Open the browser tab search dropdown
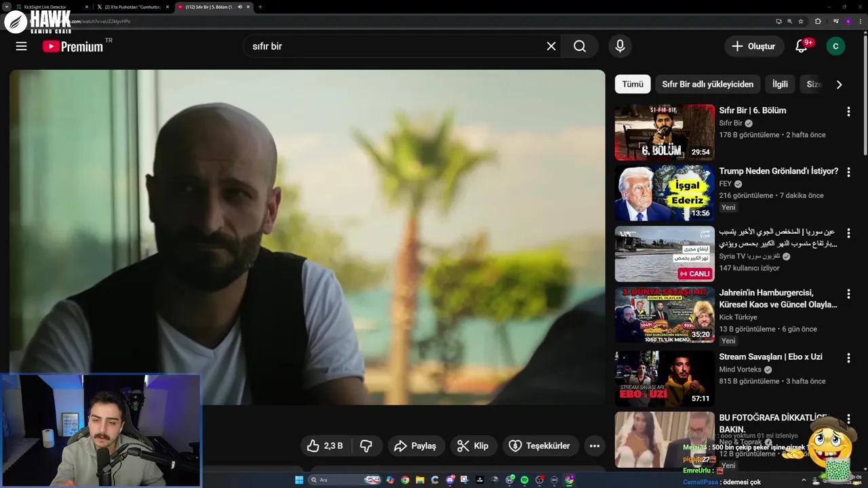Image resolution: width=868 pixels, height=488 pixels. pos(5,7)
